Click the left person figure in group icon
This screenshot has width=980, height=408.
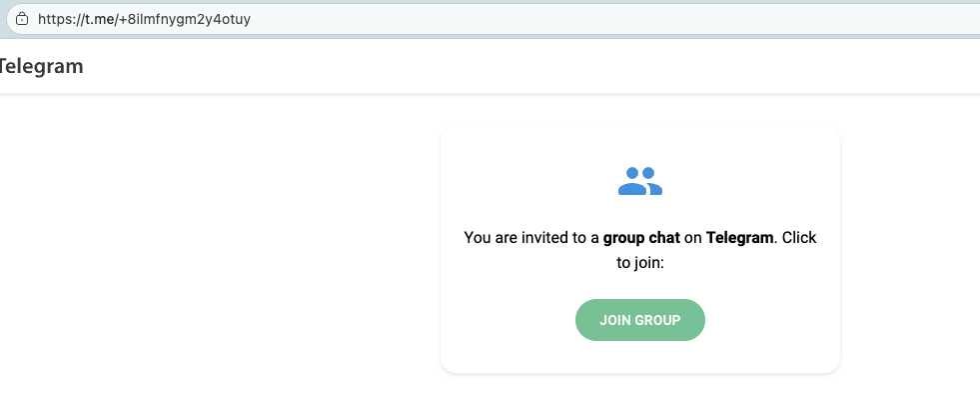[631, 182]
